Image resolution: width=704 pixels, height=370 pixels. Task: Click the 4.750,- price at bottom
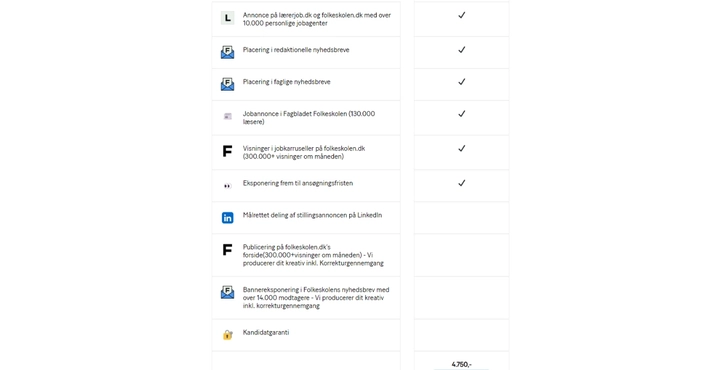point(462,364)
